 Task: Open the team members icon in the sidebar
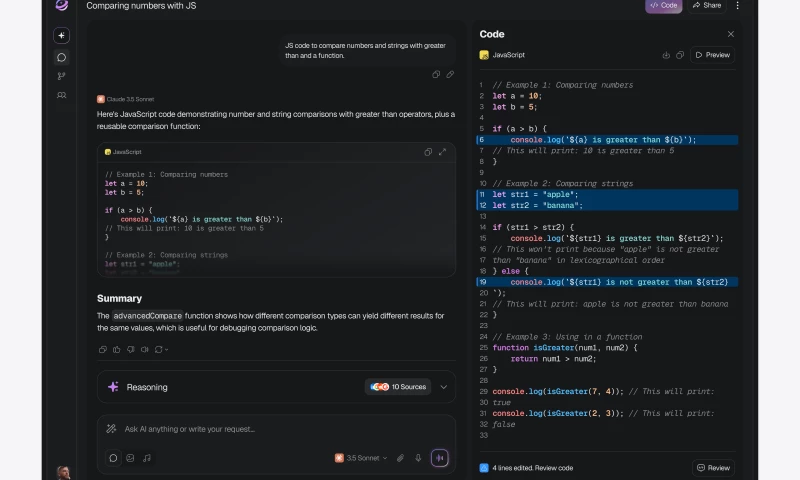[61, 95]
